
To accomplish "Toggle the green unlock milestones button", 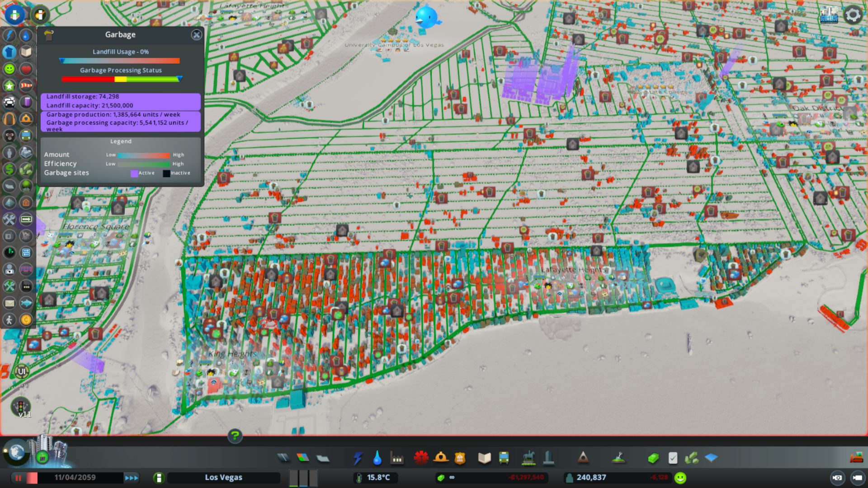I will [42, 457].
